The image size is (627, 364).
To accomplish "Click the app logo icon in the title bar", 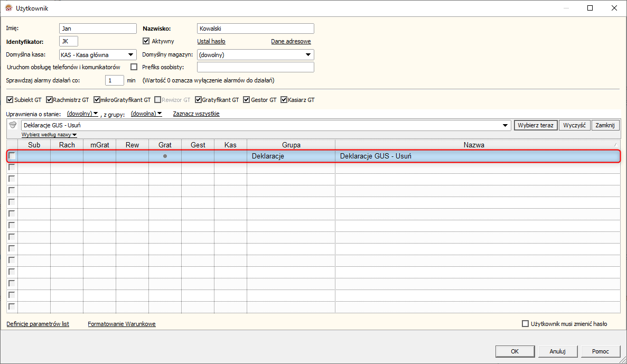I will tap(8, 8).
